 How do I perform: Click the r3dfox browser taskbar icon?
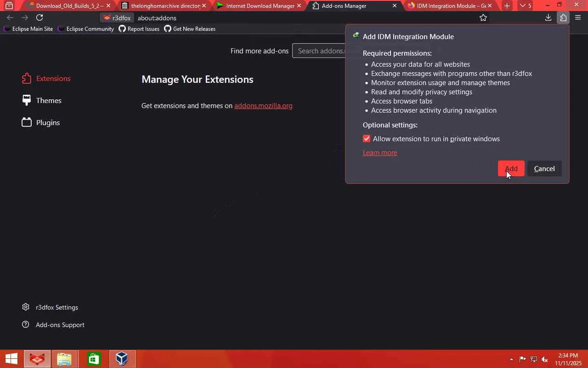37,359
